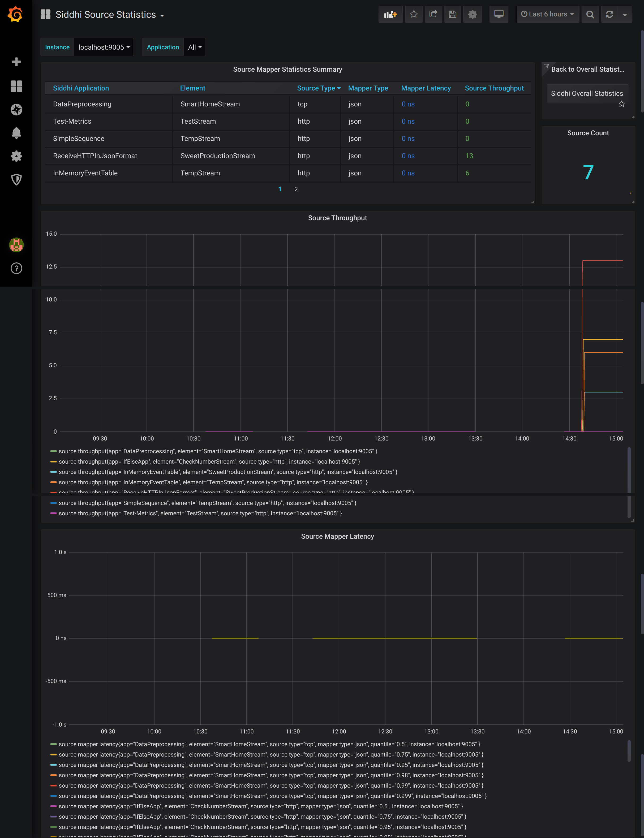The image size is (644, 838).
Task: Star this dashboard as favorite
Action: point(414,15)
